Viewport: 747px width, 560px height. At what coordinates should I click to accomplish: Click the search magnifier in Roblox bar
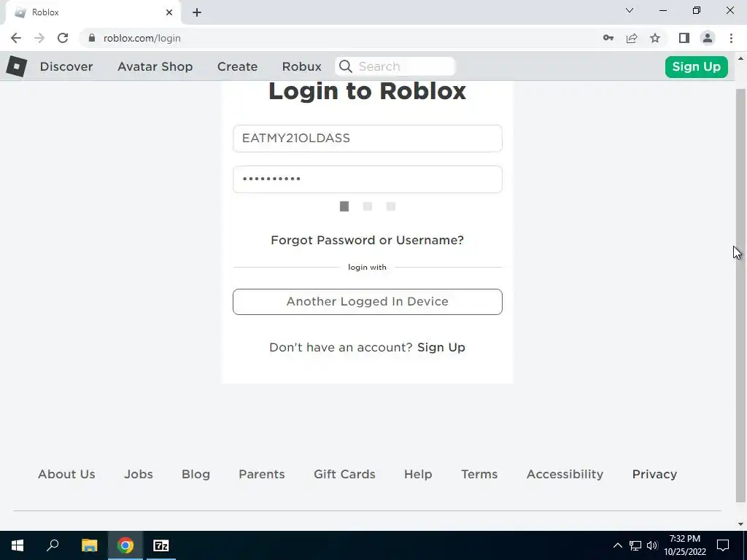(346, 66)
